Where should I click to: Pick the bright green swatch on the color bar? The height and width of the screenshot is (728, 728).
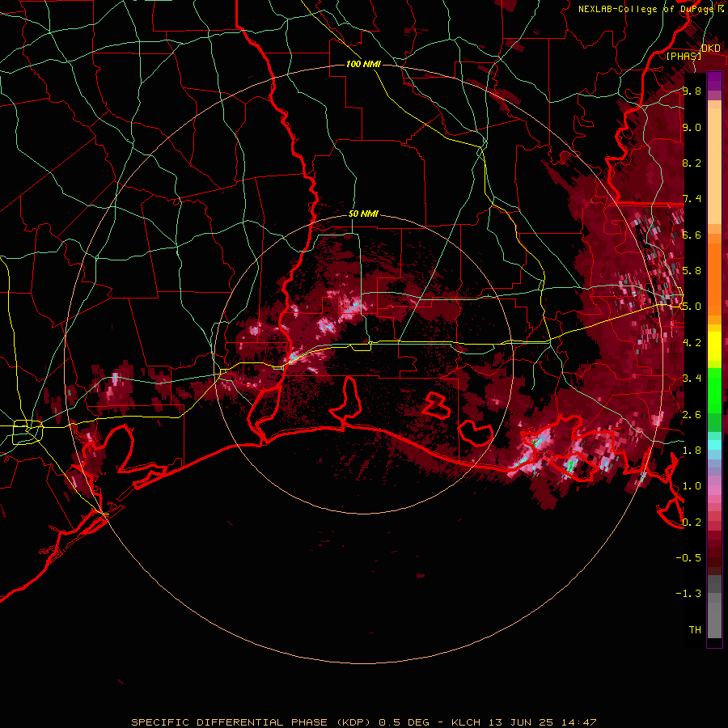pos(714,390)
